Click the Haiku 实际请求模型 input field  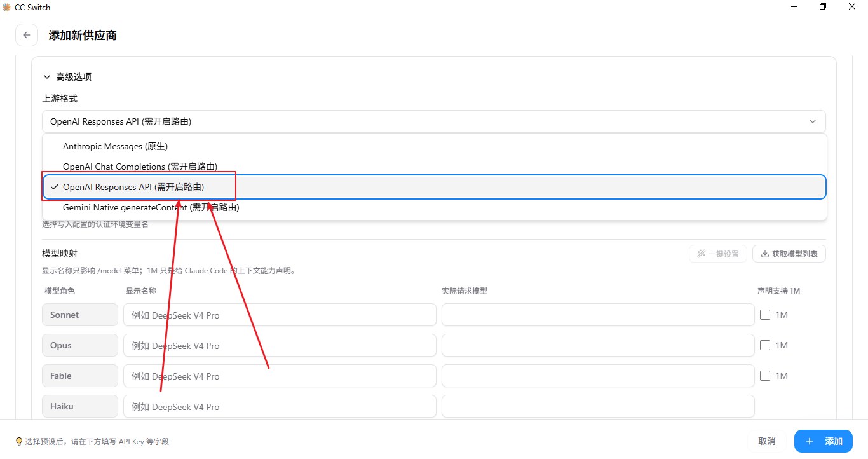pyautogui.click(x=598, y=406)
